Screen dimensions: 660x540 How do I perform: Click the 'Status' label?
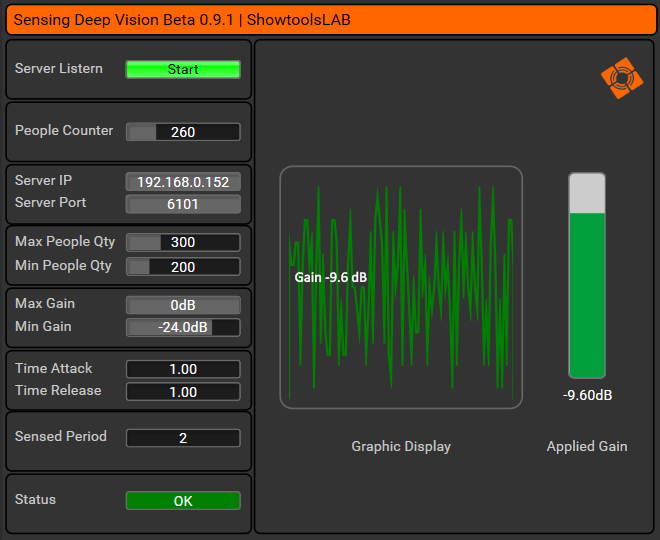[35, 499]
